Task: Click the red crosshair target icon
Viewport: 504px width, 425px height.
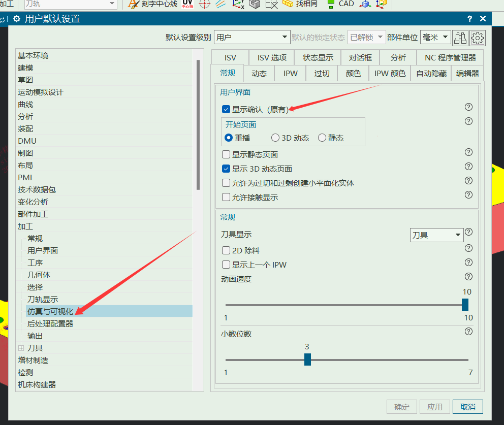Action: tap(204, 4)
